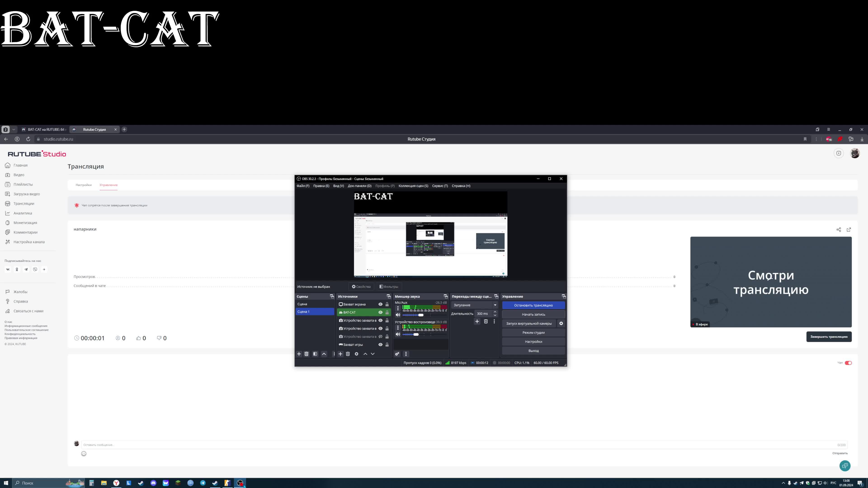Click the share icon above stream preview
Image resolution: width=868 pixels, height=488 pixels.
[839, 230]
